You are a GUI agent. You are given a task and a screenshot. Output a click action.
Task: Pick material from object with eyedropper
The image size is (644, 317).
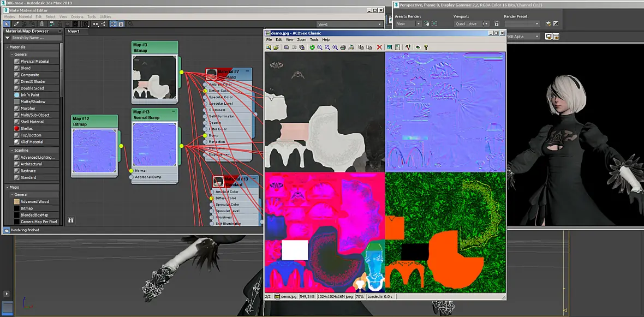pos(16,24)
